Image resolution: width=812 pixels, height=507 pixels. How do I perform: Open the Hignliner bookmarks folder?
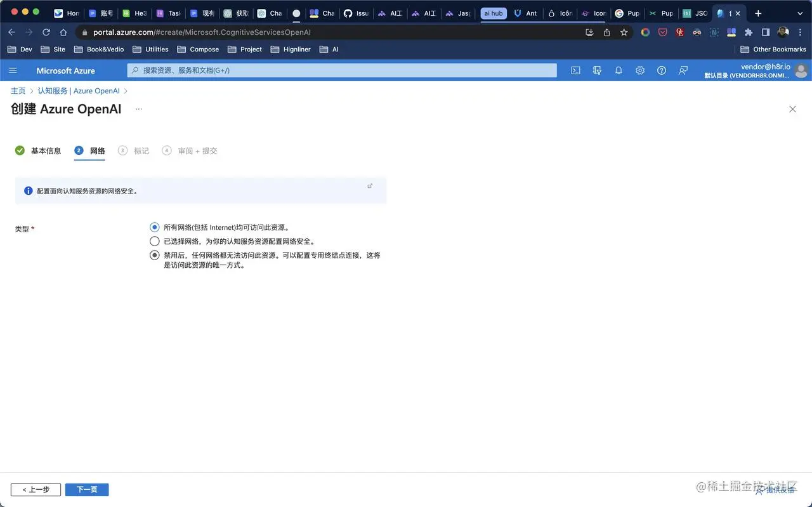[291, 49]
